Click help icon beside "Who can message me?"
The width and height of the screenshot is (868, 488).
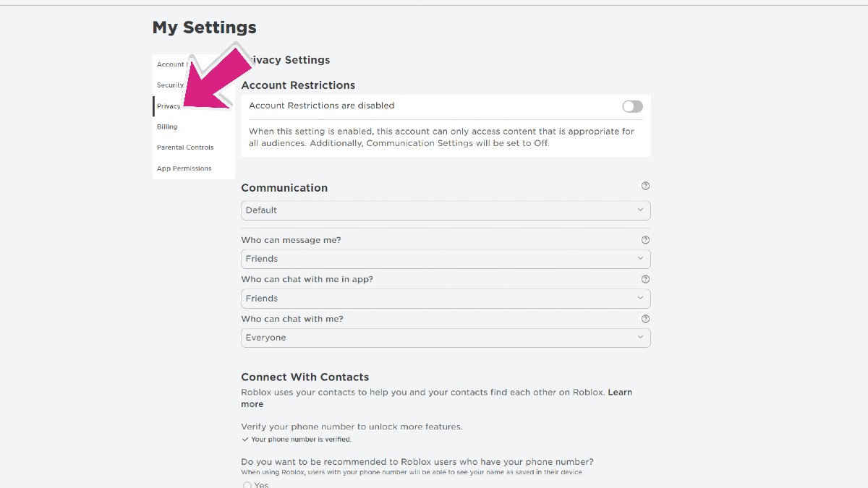tap(645, 240)
